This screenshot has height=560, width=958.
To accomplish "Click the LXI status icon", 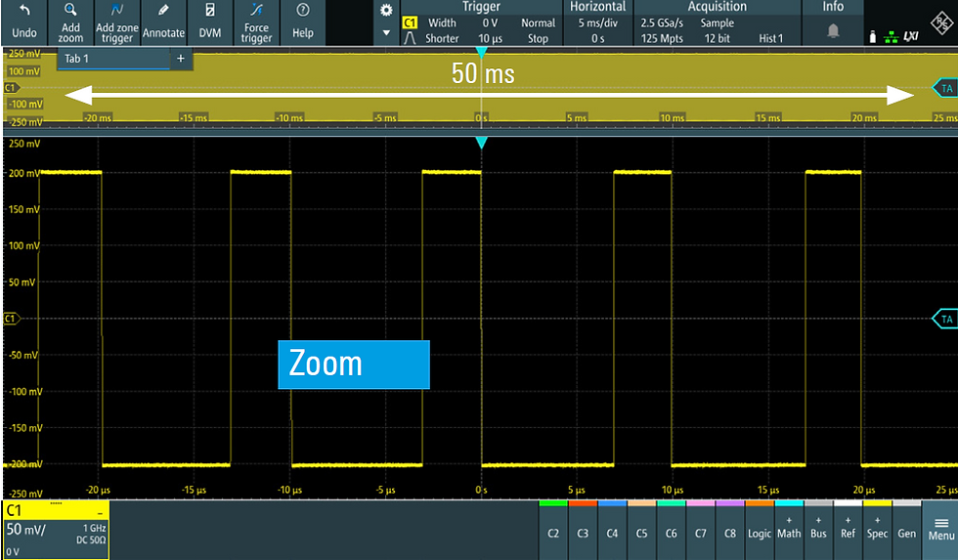I will 911,36.
